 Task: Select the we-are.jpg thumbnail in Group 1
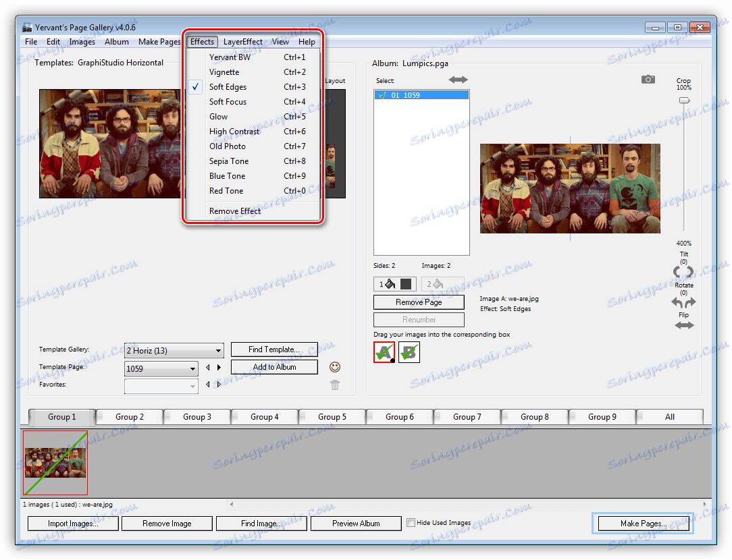tap(55, 463)
